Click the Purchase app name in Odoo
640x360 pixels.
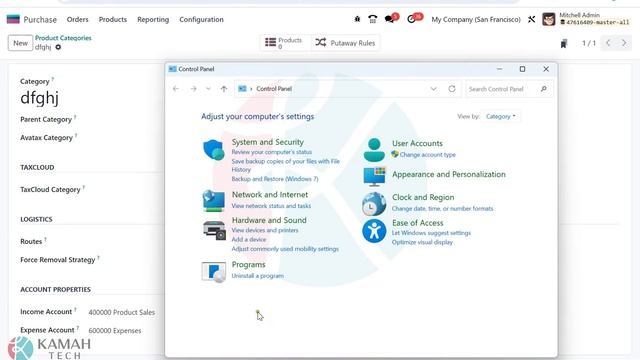tap(40, 19)
